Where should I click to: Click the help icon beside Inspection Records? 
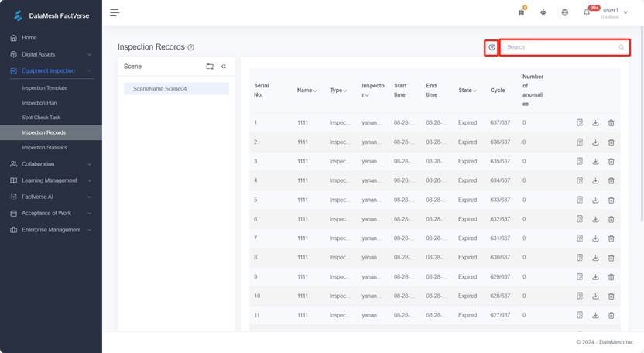(x=191, y=47)
